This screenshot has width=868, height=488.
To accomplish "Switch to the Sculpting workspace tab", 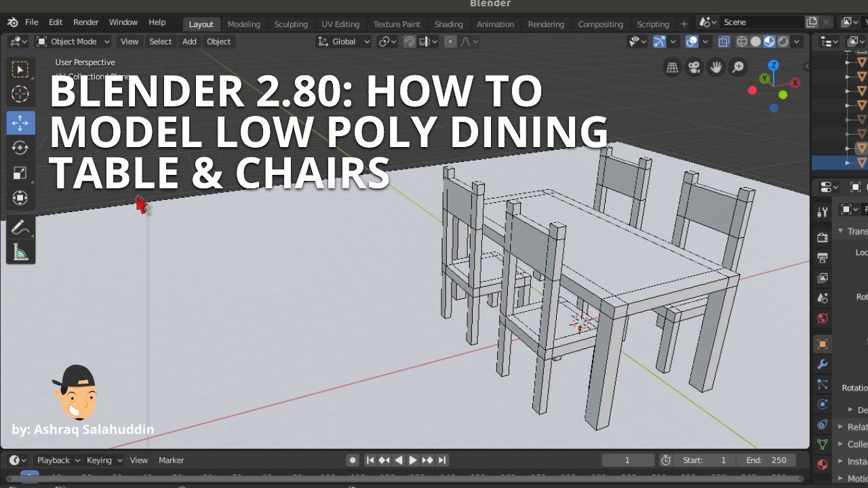I will pyautogui.click(x=291, y=24).
